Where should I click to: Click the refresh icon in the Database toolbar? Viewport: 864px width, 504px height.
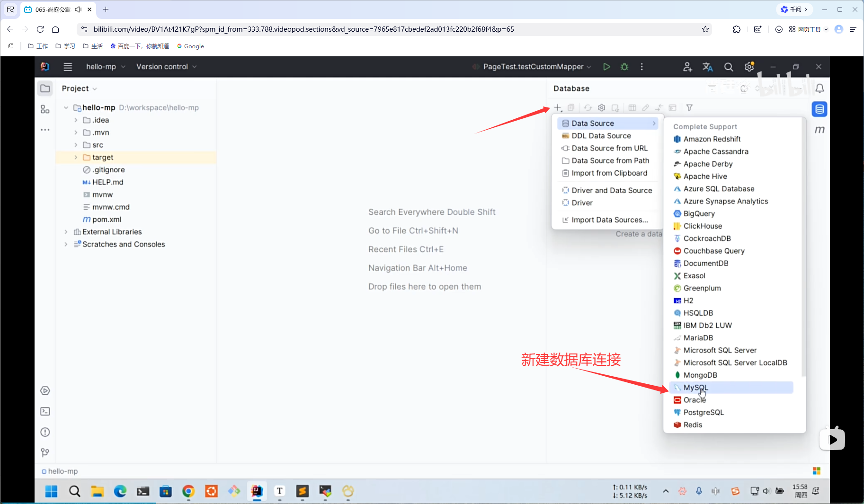point(588,108)
